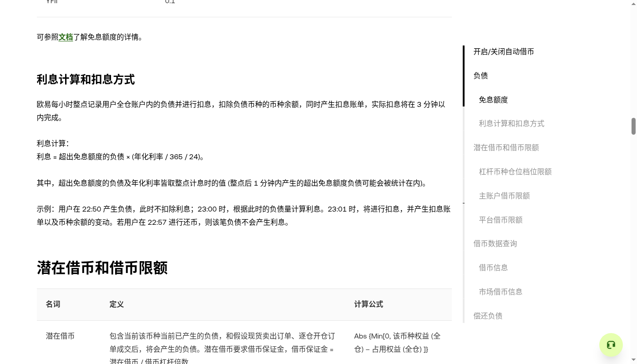Open 潜在借币和借币限额 in sidebar navigation
The image size is (637, 364).
click(x=506, y=147)
